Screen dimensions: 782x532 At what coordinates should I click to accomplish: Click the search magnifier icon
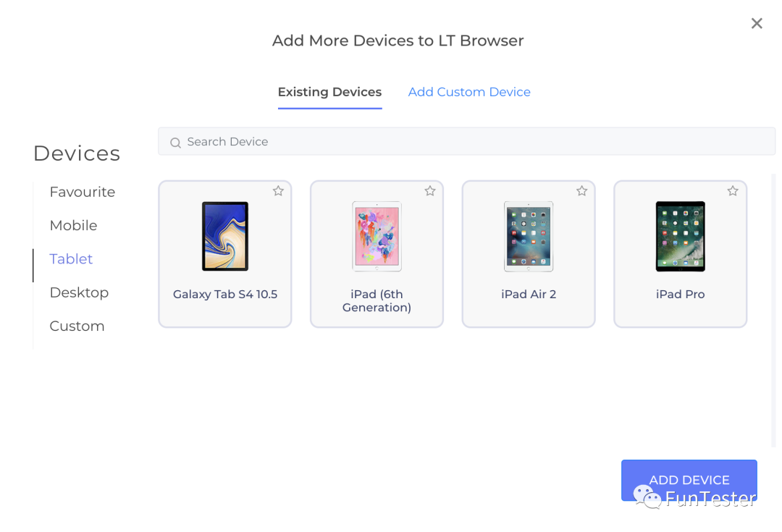point(175,143)
